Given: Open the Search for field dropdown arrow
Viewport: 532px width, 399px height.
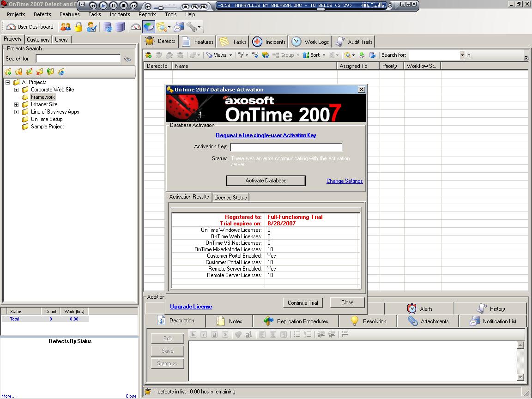Looking at the screenshot, I should 462,55.
